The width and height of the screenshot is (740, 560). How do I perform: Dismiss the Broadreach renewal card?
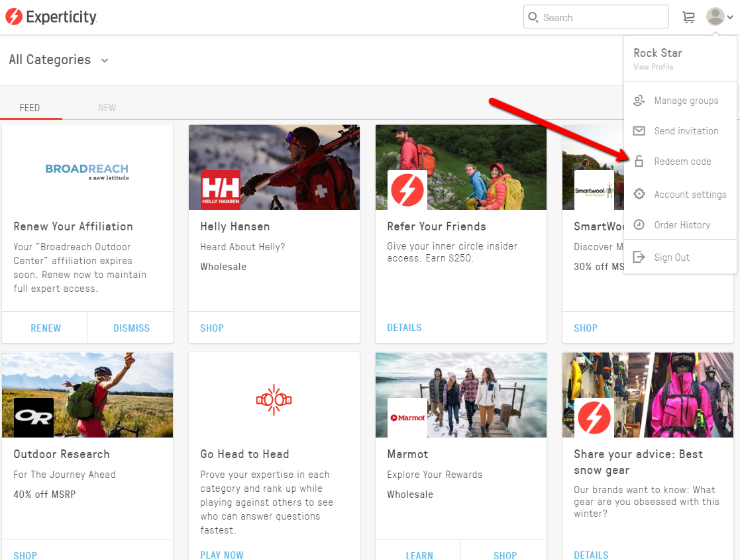[131, 328]
